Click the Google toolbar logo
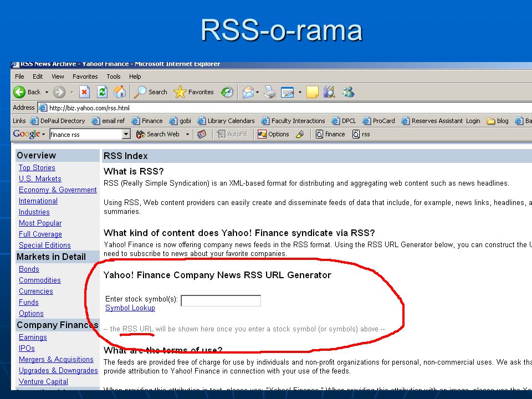The image size is (532, 399). pos(27,134)
